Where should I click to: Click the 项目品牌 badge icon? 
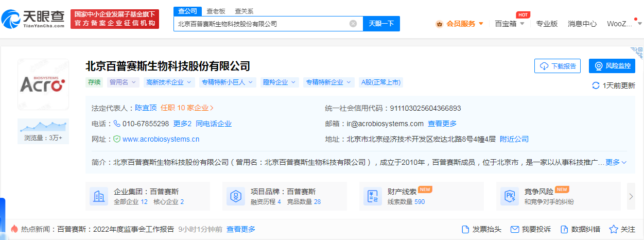[x=235, y=196]
